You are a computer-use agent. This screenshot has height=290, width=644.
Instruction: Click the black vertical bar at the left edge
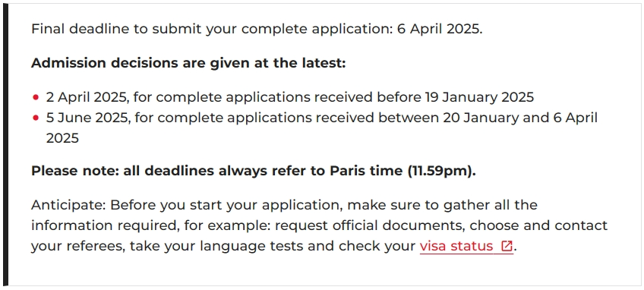(5, 146)
